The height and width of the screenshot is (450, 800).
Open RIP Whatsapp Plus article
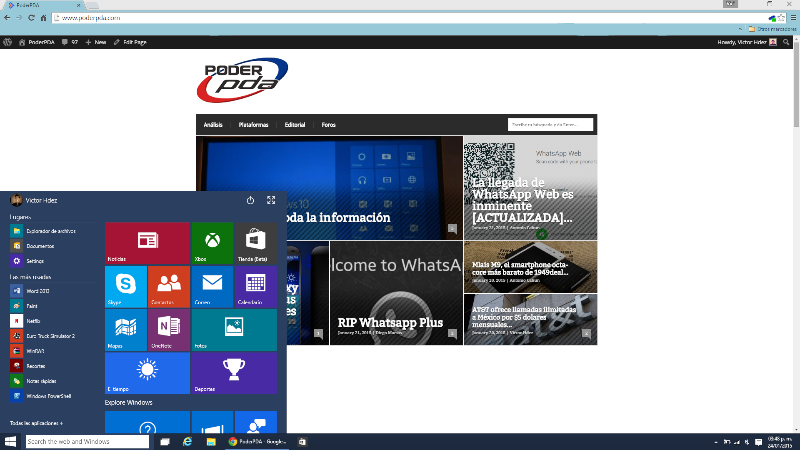pos(396,293)
